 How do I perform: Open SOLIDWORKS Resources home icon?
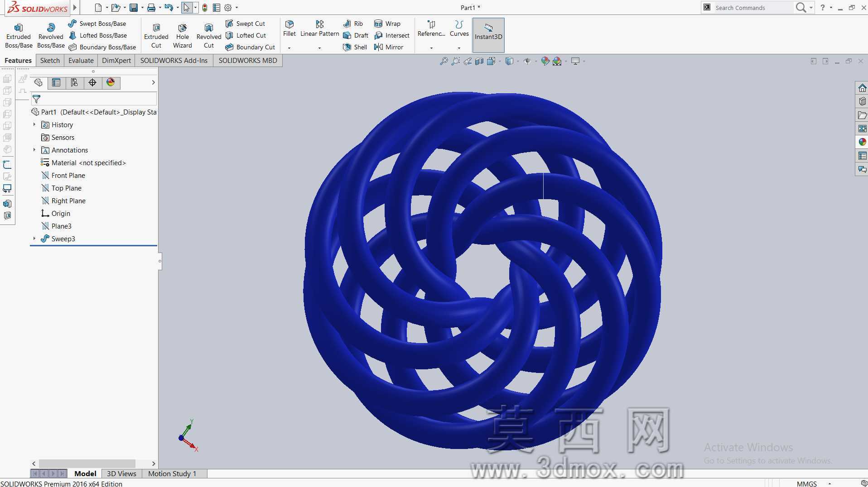pyautogui.click(x=862, y=88)
